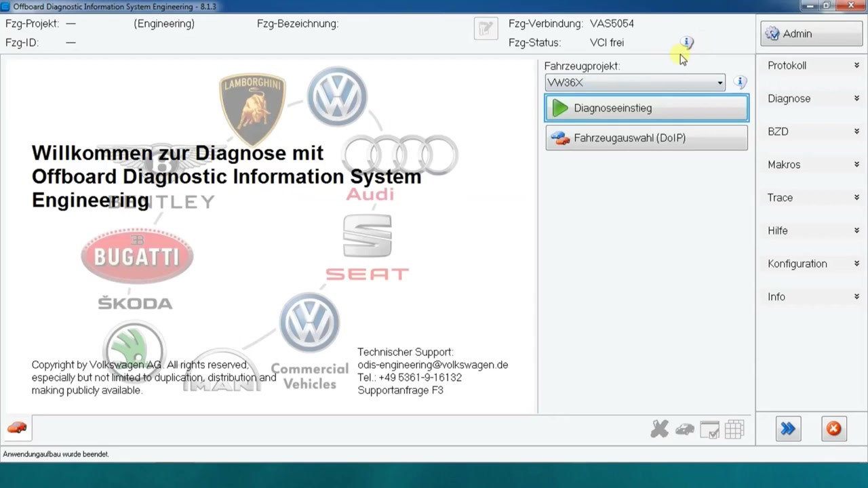Click the blue double-arrow forward button
868x488 pixels.
[x=788, y=429]
